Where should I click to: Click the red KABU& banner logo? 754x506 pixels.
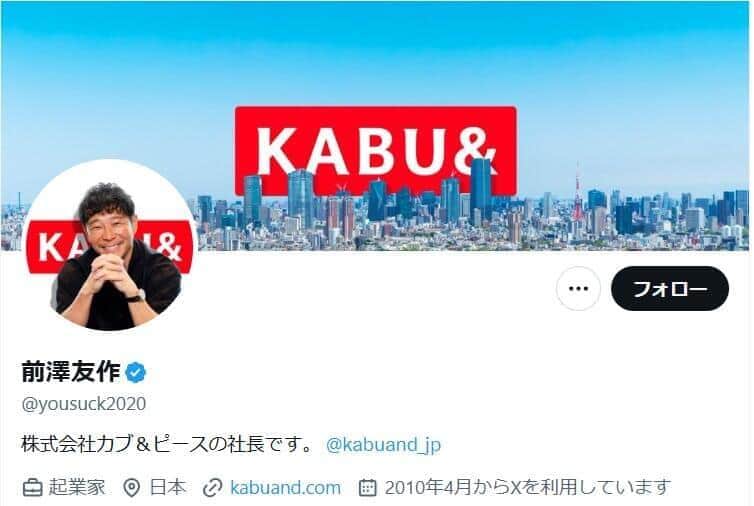(376, 151)
